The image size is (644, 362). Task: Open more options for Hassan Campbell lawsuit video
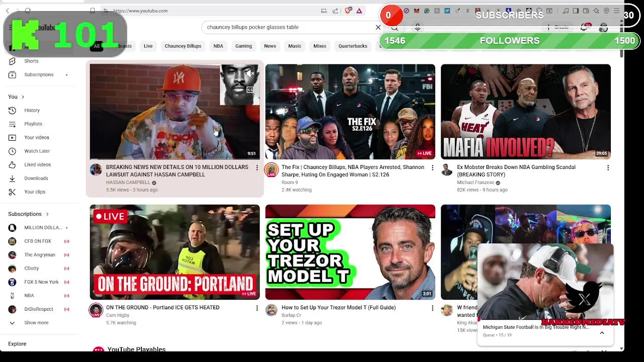coord(257,167)
